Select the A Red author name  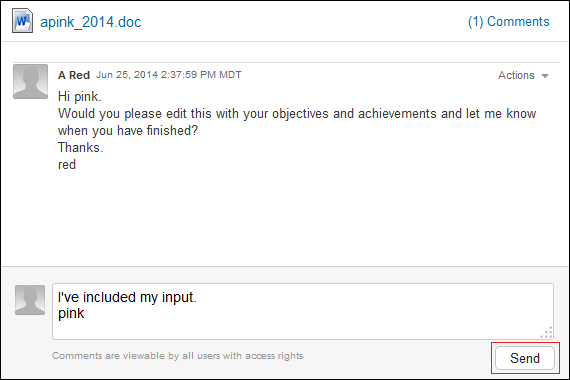(x=74, y=75)
